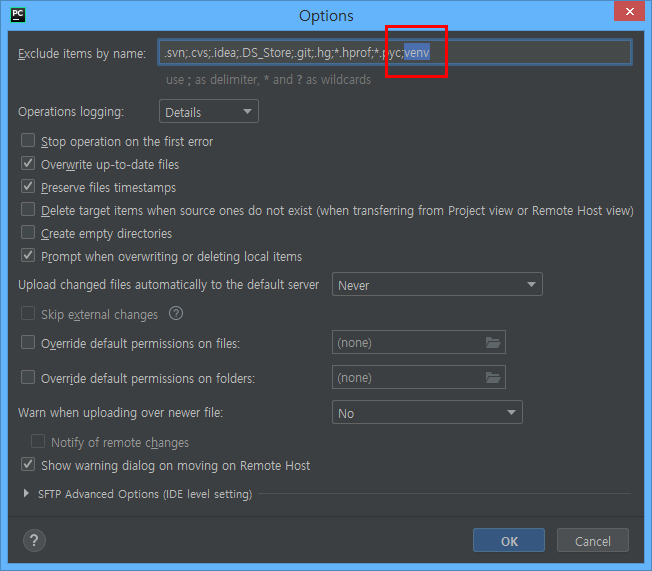This screenshot has width=652, height=571.
Task: Click the PyCharm icon in the title bar
Action: (18, 15)
